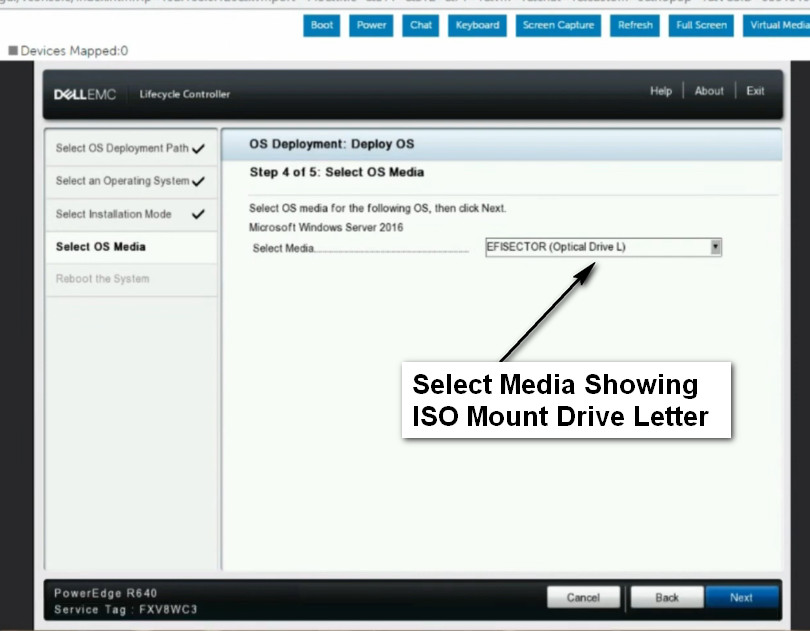Click Next to continue deployment
Image resolution: width=810 pixels, height=631 pixels.
point(741,597)
